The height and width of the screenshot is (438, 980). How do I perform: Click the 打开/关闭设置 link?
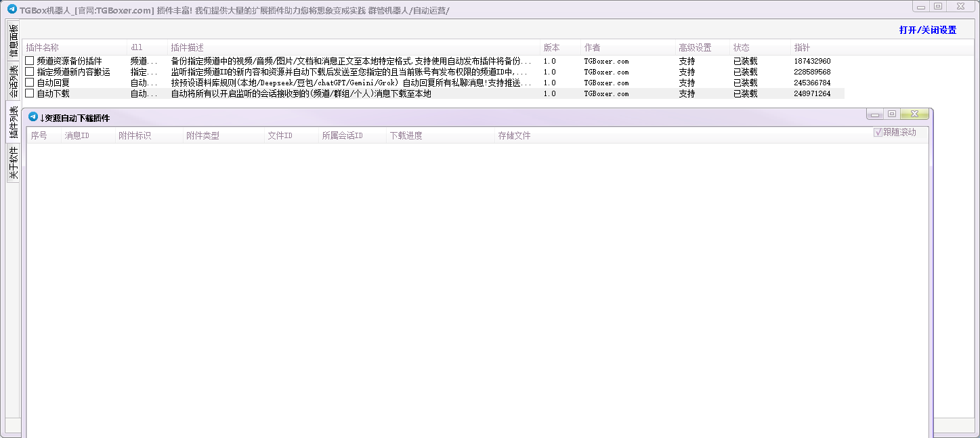click(x=927, y=30)
